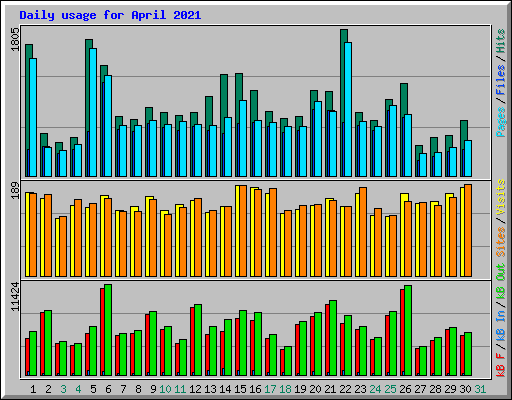The width and height of the screenshot is (512, 400).
Task: Click the "189" y-axis value of the middle chart
Action: 15,190
